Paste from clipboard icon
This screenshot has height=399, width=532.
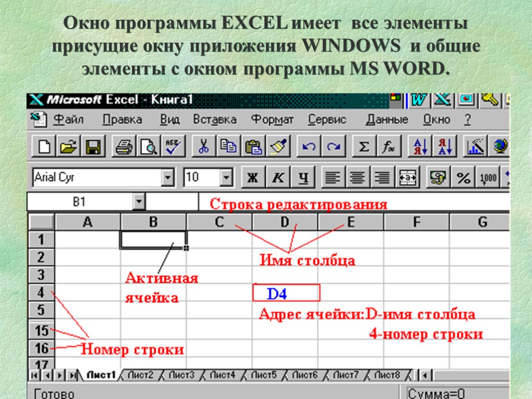(x=253, y=146)
